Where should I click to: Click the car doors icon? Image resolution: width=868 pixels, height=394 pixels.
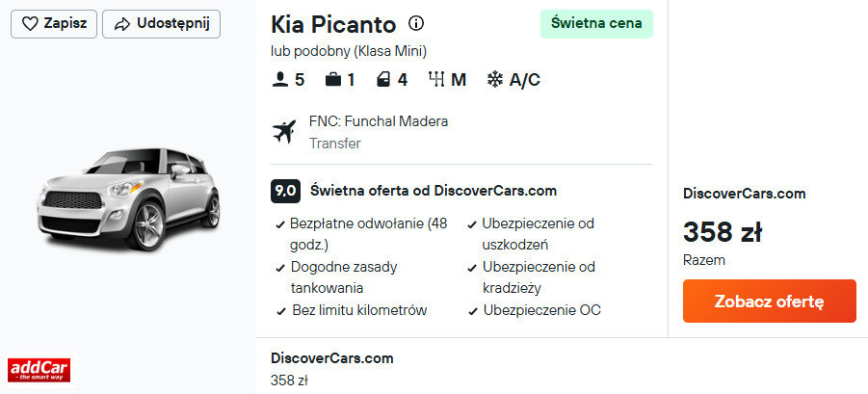pos(383,80)
